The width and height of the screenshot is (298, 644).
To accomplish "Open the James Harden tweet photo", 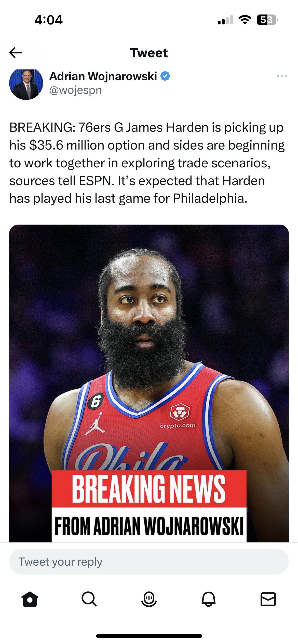I will [149, 383].
